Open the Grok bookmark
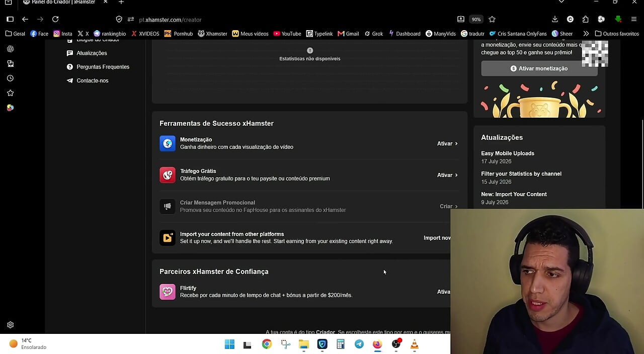The height and width of the screenshot is (354, 644). point(373,34)
